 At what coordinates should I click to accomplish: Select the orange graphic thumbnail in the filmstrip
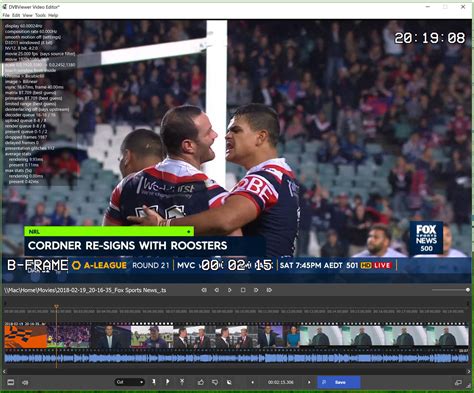[26, 337]
